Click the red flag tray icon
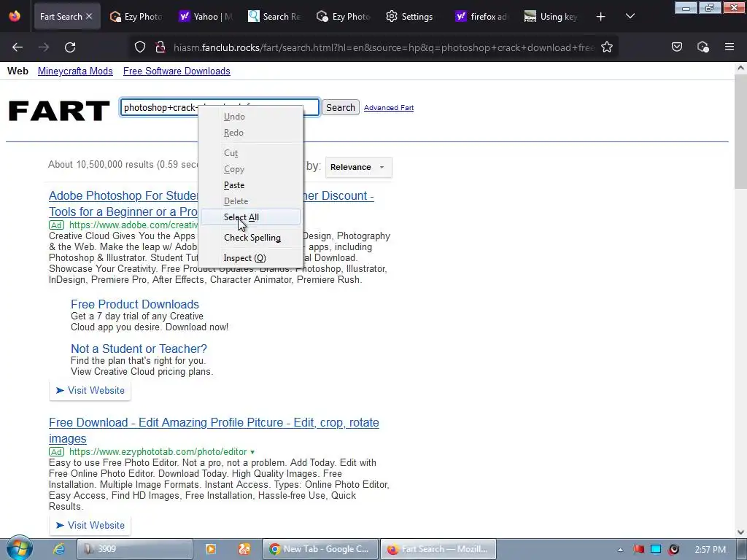 click(638, 550)
